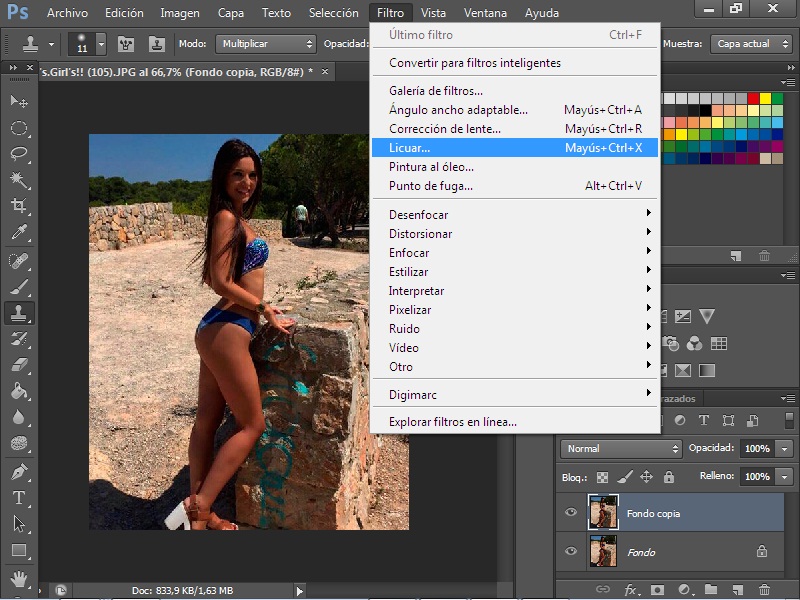Select the Pen tool
Image resolution: width=800 pixels, height=600 pixels.
click(18, 471)
